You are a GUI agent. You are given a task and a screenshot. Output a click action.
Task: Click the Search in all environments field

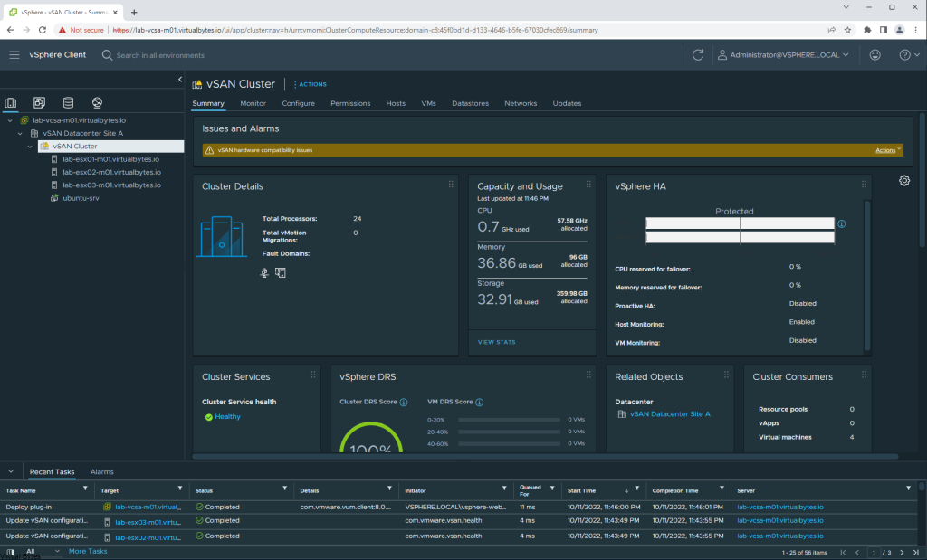(160, 55)
